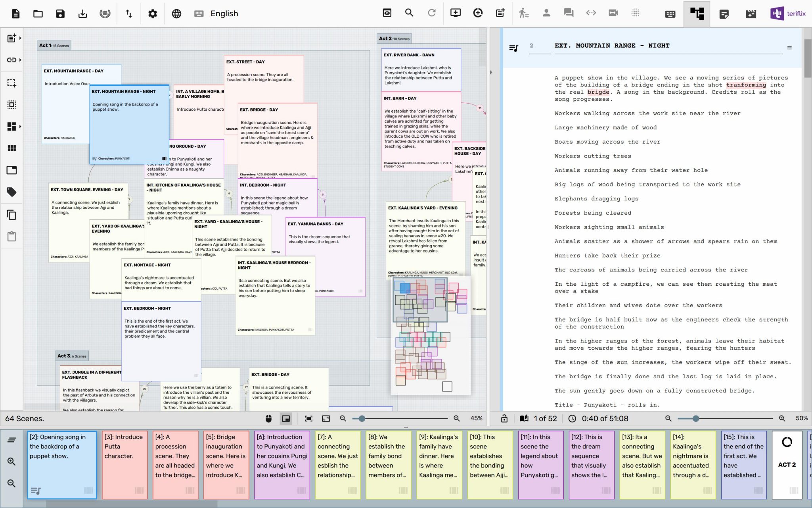Open the settings gear in toolbar
The image size is (812, 508).
[x=153, y=13]
